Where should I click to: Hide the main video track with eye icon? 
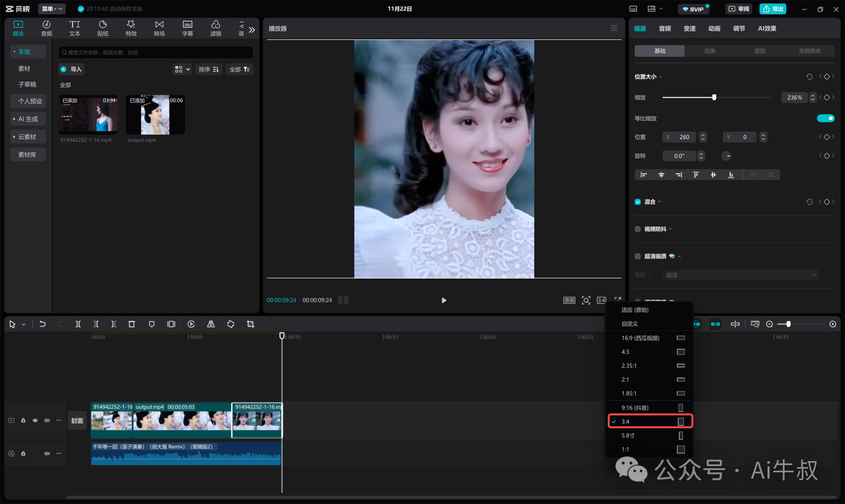pos(35,420)
